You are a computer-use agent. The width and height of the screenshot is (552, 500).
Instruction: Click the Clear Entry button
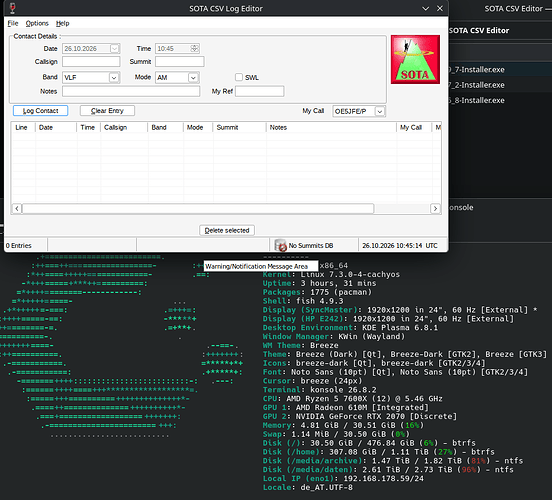click(x=107, y=111)
